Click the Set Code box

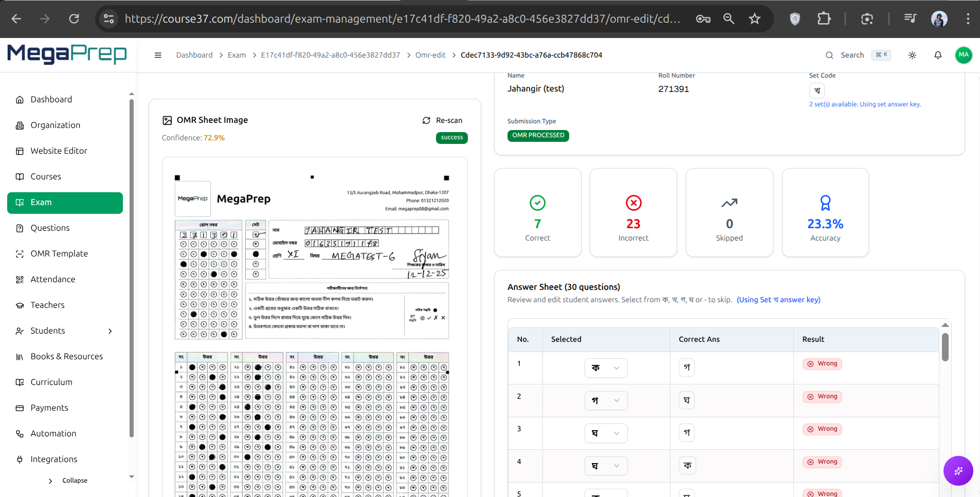(x=816, y=90)
